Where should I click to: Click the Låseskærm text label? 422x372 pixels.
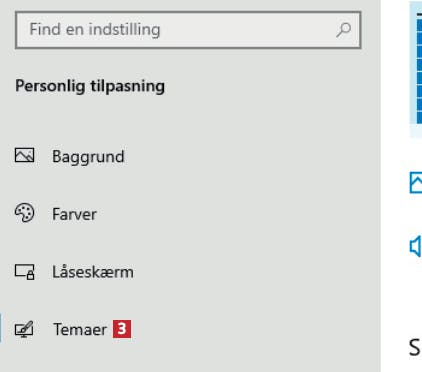[93, 271]
